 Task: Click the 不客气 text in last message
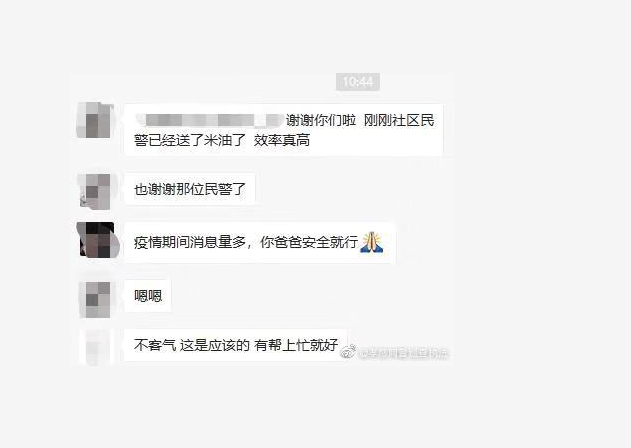155,345
